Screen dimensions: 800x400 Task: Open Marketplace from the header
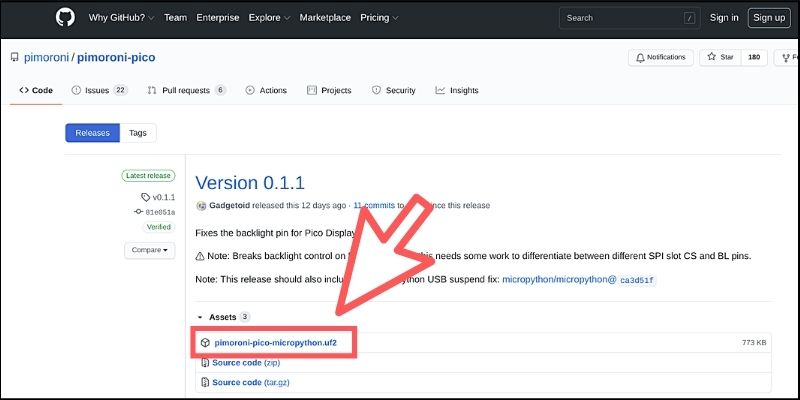[x=325, y=18]
